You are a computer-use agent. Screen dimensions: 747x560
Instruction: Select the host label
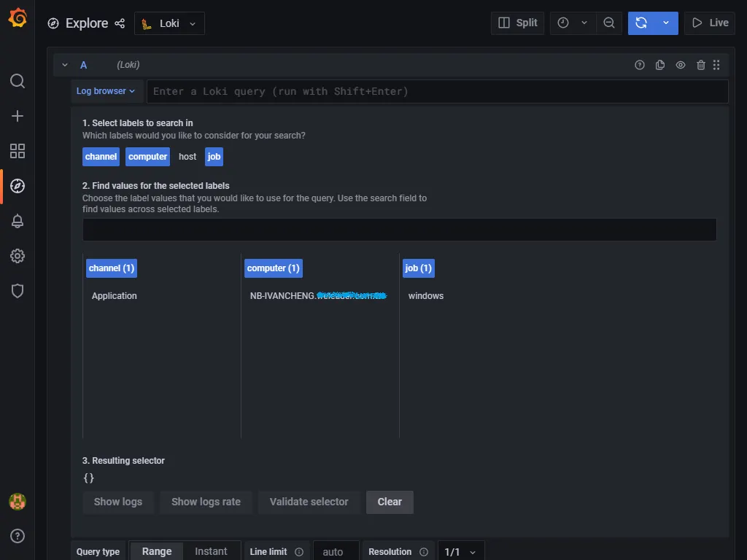187,157
